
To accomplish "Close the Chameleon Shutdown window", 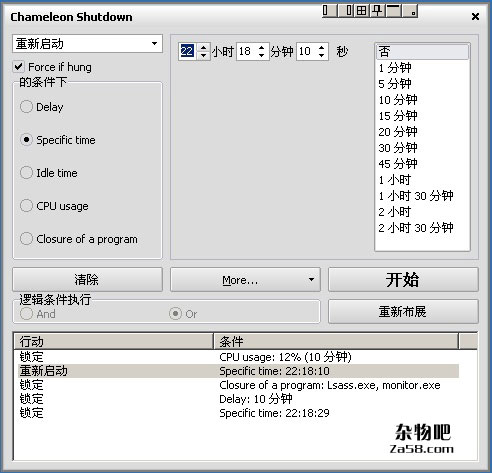I will click(x=475, y=16).
